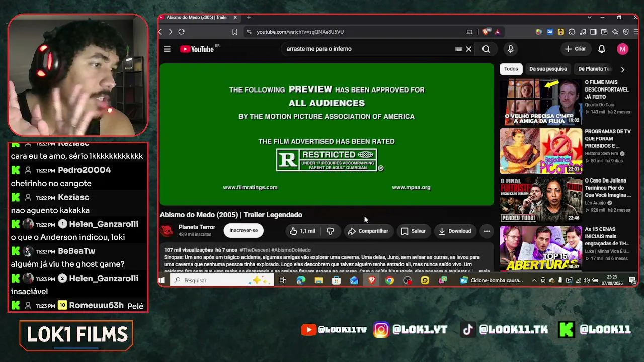Open the media control music-note icon
The height and width of the screenshot is (362, 644).
click(x=583, y=32)
